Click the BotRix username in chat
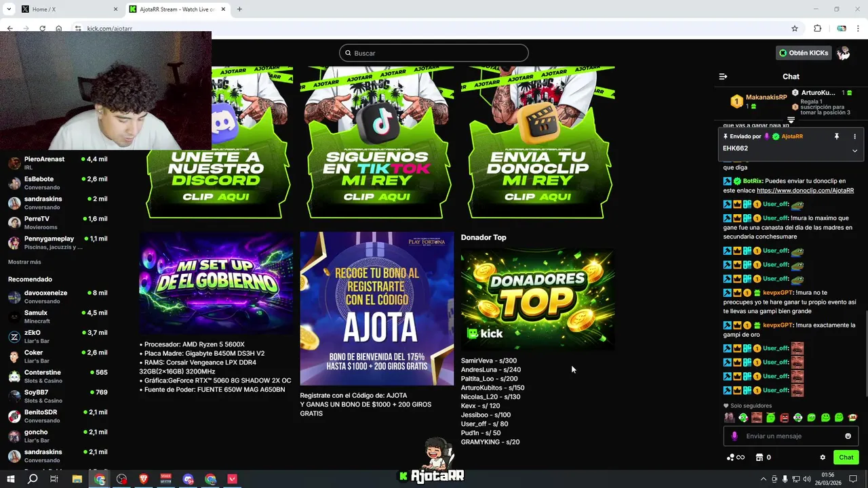This screenshot has width=868, height=488. pyautogui.click(x=752, y=181)
